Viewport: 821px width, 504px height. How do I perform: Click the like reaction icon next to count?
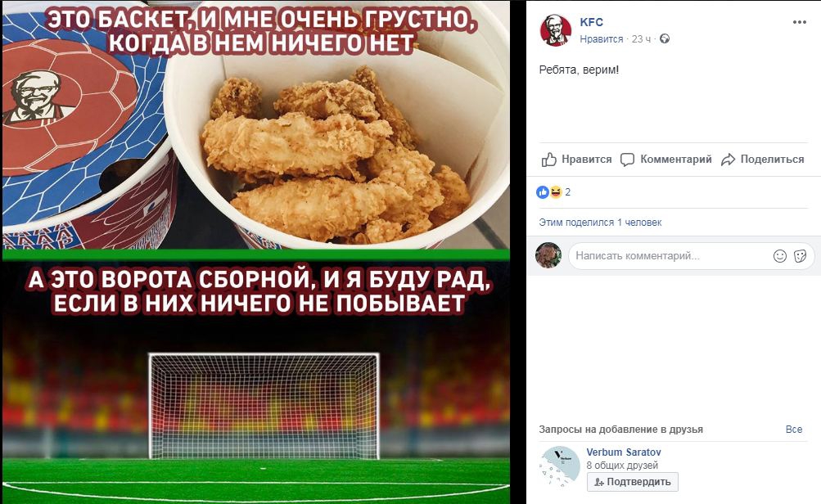click(543, 192)
